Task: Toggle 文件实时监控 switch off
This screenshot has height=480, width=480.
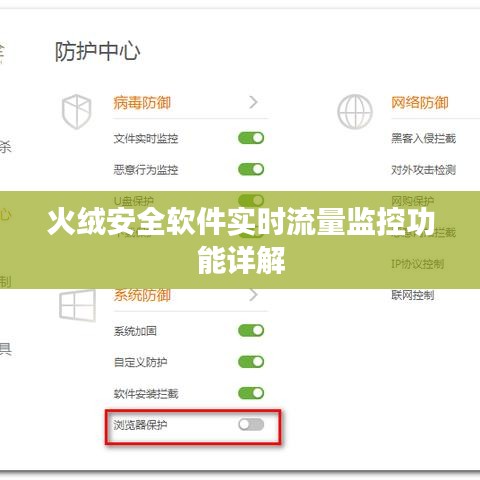Action: 251,138
